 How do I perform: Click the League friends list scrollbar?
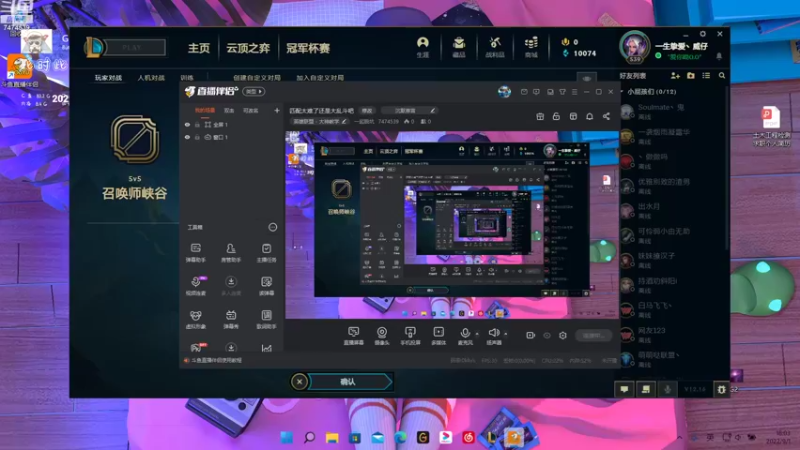tap(727, 168)
